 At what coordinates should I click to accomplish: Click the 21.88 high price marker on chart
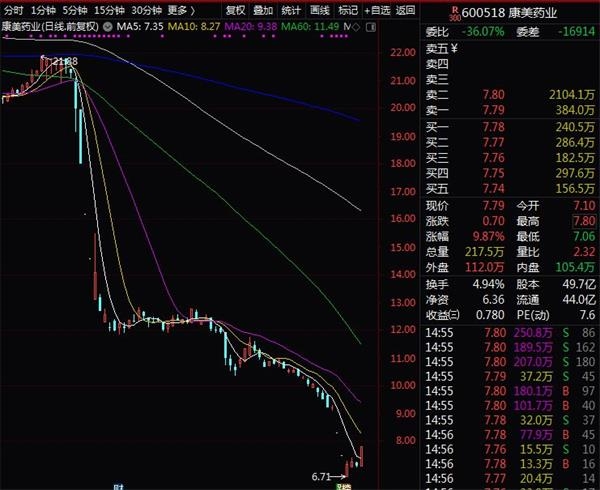65,61
